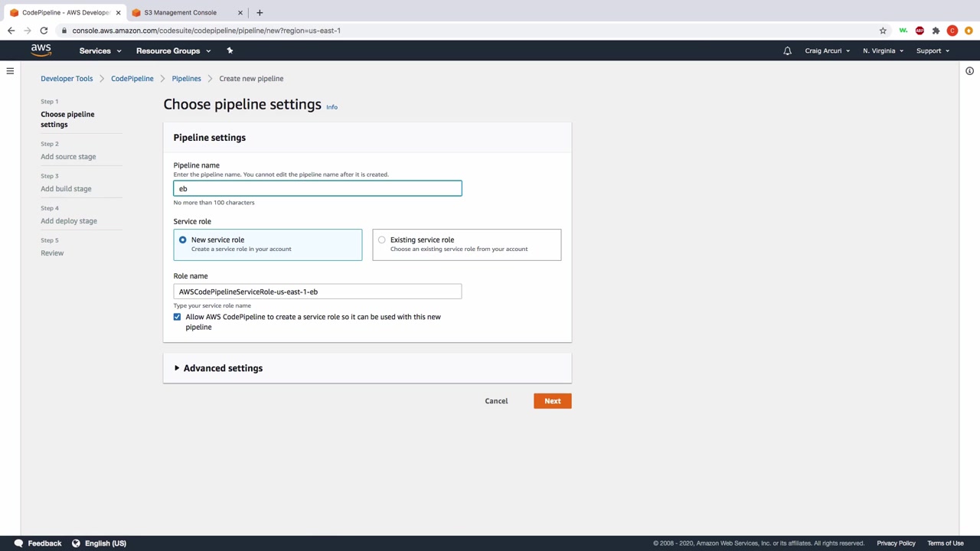Click Step 3 Add build stage

point(66,188)
